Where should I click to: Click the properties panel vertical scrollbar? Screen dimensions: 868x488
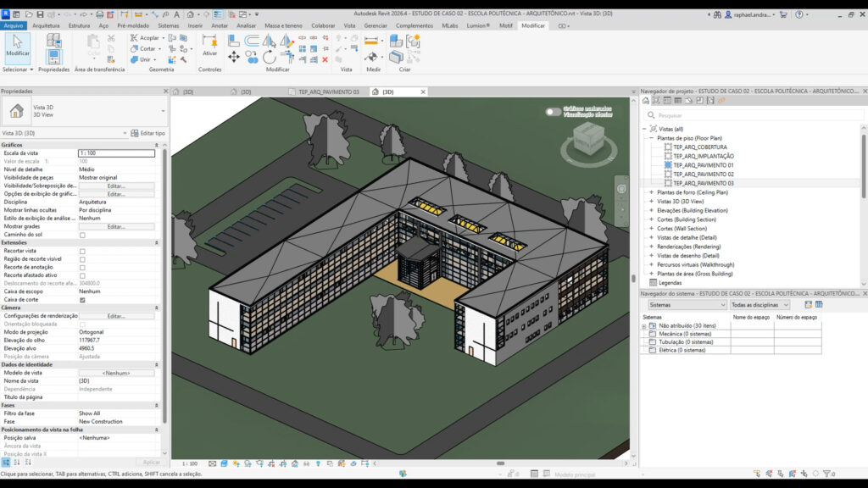[164, 285]
